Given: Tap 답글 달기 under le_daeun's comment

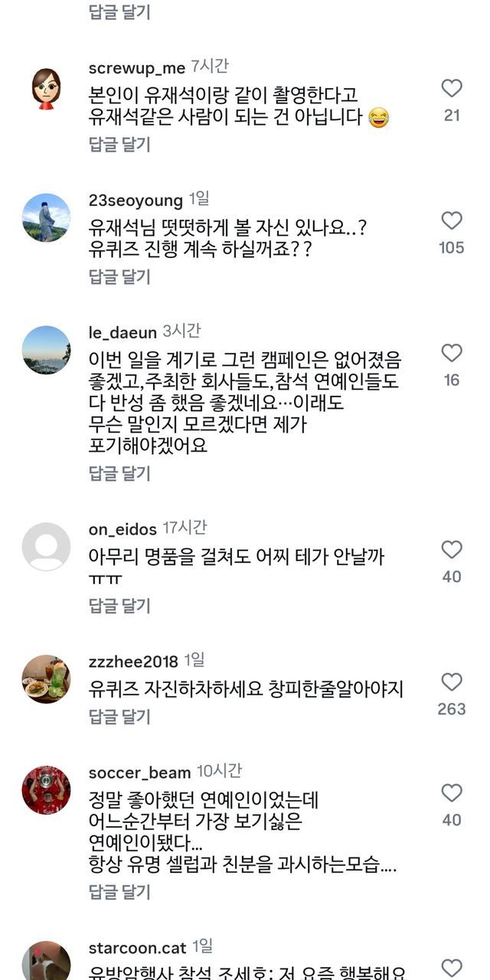Looking at the screenshot, I should [x=119, y=473].
